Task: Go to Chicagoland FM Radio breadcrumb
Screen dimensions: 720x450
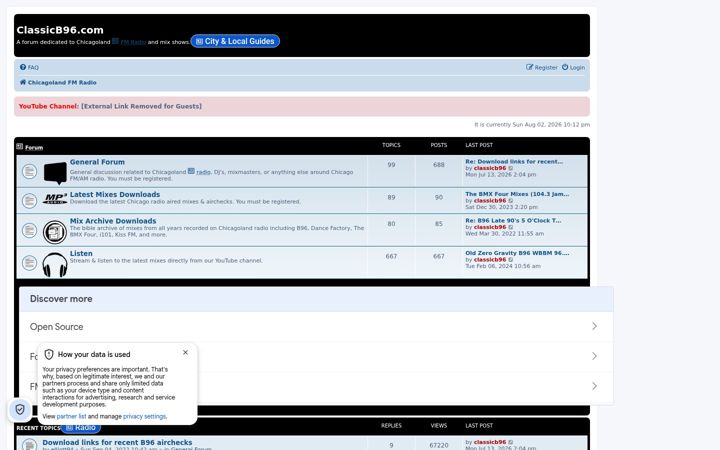Action: click(x=62, y=83)
